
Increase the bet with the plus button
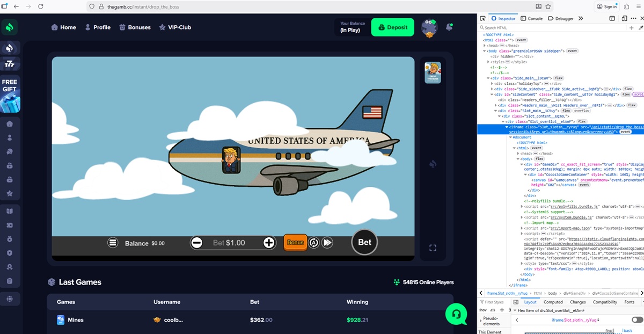point(269,243)
